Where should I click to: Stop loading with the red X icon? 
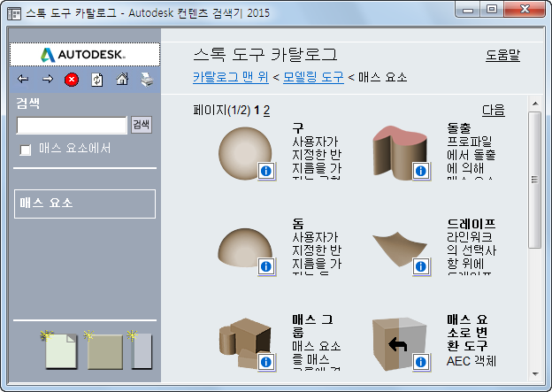pyautogui.click(x=72, y=80)
